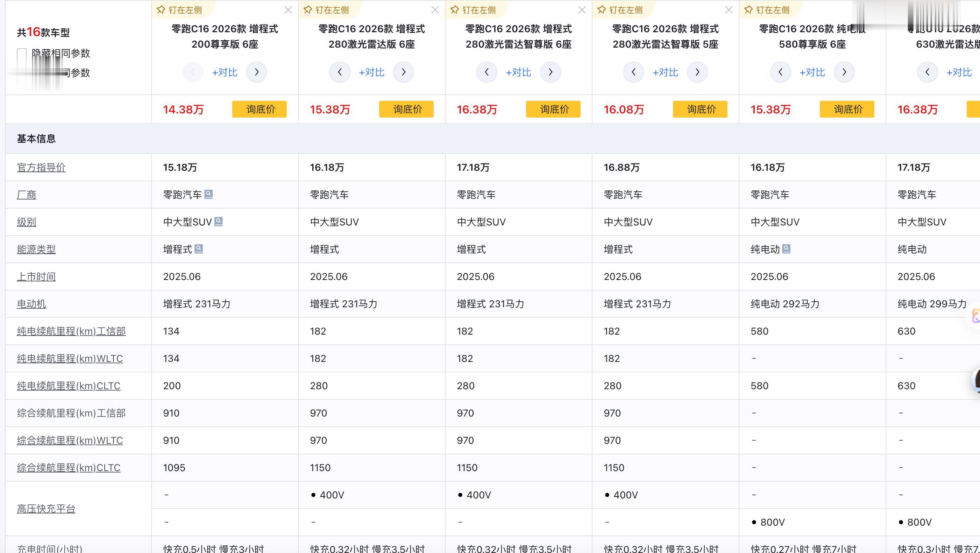
Task: Open 高压快充平台 parameter explanation link
Action: tap(46, 509)
